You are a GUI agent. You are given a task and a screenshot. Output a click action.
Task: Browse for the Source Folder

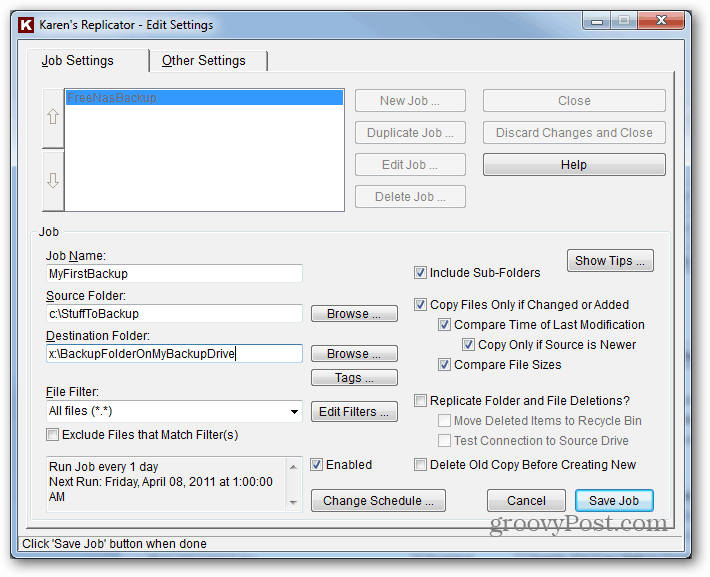click(x=354, y=313)
